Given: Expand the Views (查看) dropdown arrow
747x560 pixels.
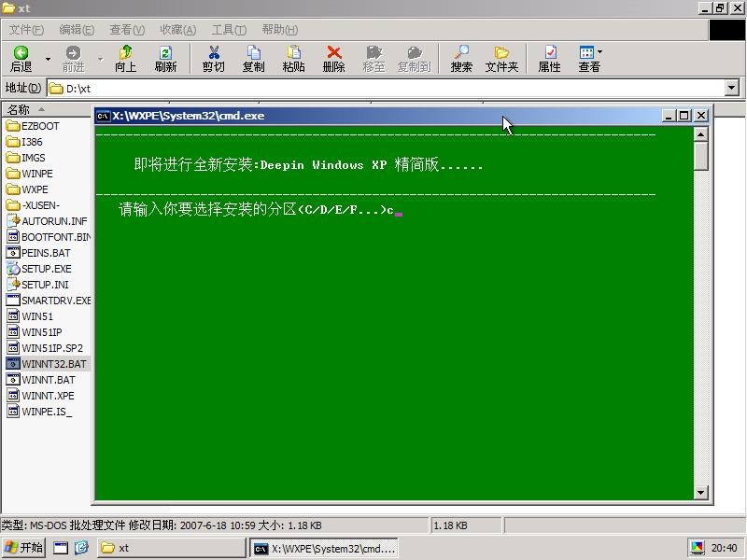Looking at the screenshot, I should click(599, 51).
